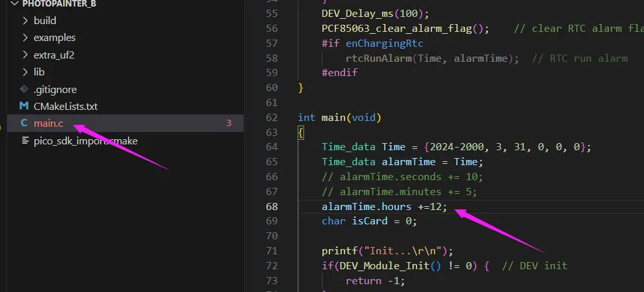The height and width of the screenshot is (292, 644).
Task: Click the problem count badge 3 on main.c
Action: tap(229, 123)
